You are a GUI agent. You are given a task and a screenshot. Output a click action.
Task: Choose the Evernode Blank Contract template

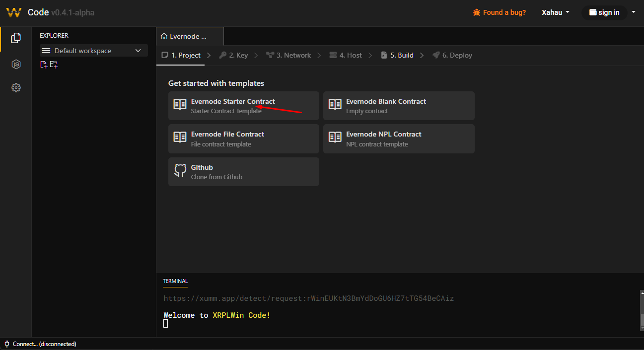399,106
